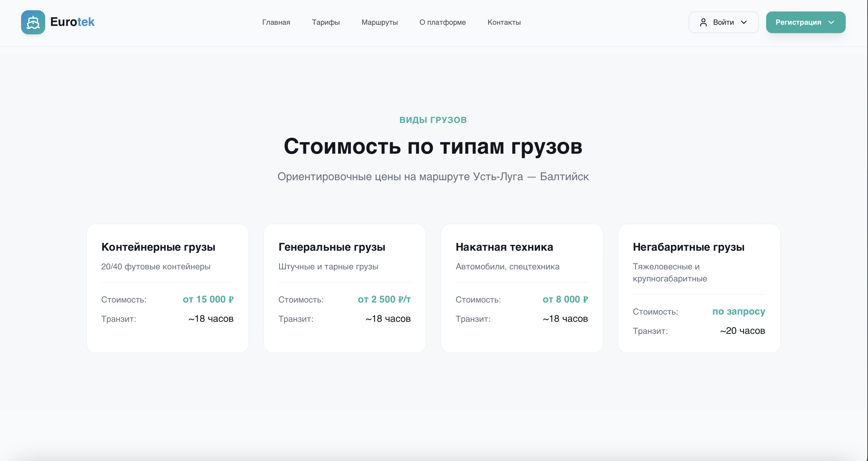This screenshot has width=868, height=461.
Task: Click the Войти button
Action: (723, 22)
